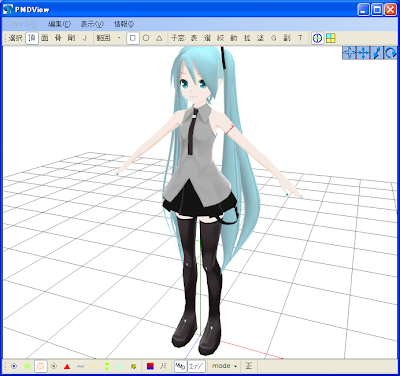This screenshot has width=400, height=376.
Task: Open the ファイル(F) menu
Action: coord(24,24)
